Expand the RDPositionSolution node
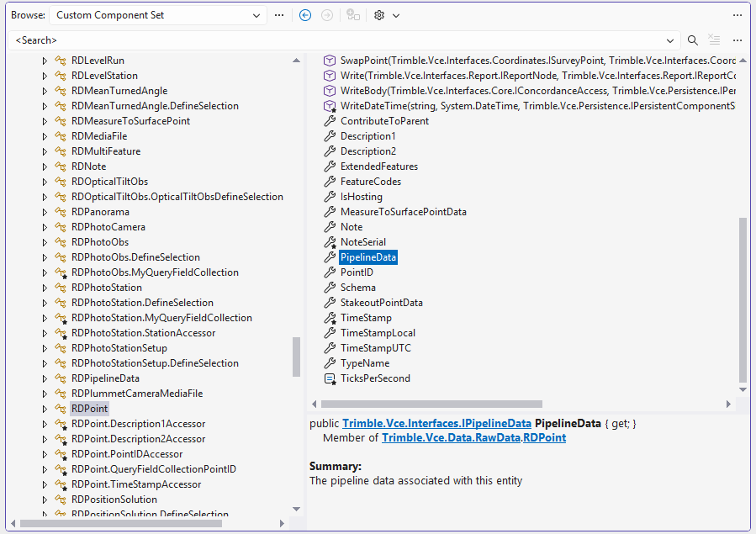The height and width of the screenshot is (534, 756). (45, 500)
